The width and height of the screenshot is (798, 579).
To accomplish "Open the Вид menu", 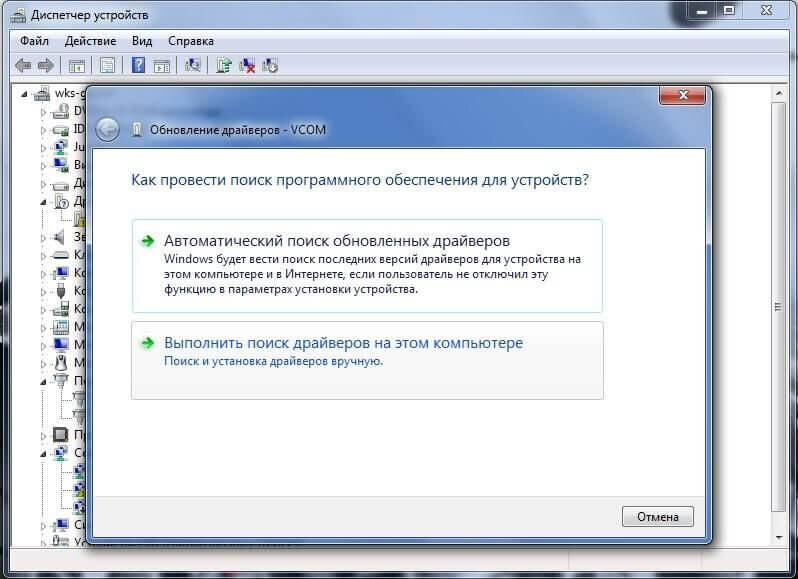I will tap(142, 41).
